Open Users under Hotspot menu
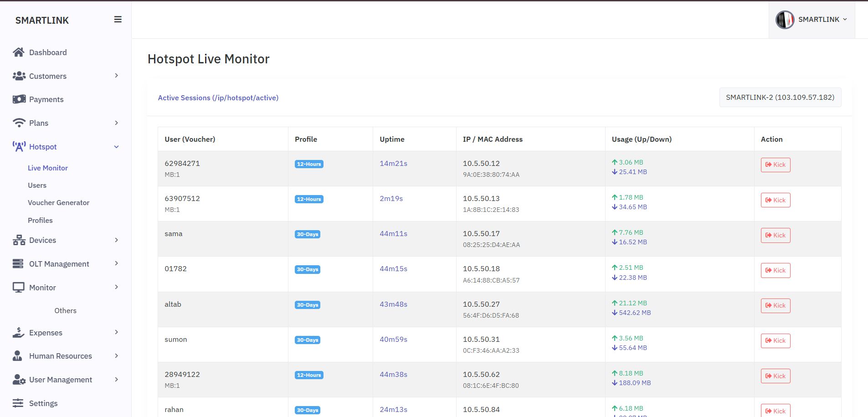This screenshot has width=868, height=417. tap(37, 185)
